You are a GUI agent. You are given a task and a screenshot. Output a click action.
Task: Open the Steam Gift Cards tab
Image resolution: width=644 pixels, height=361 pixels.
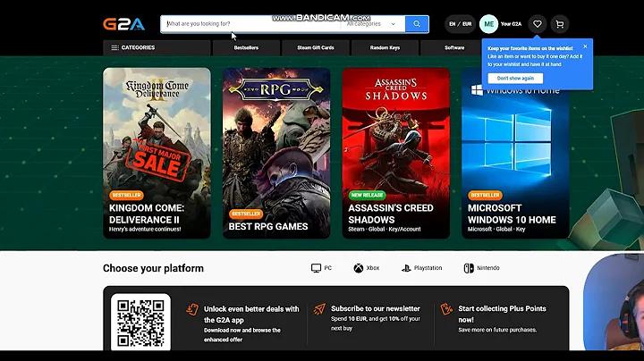pos(316,47)
